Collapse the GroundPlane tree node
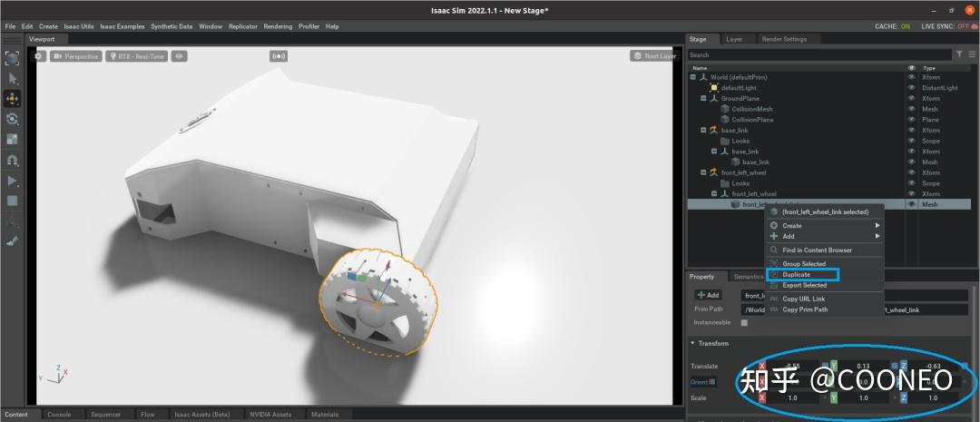Image resolution: width=980 pixels, height=422 pixels. (x=704, y=99)
